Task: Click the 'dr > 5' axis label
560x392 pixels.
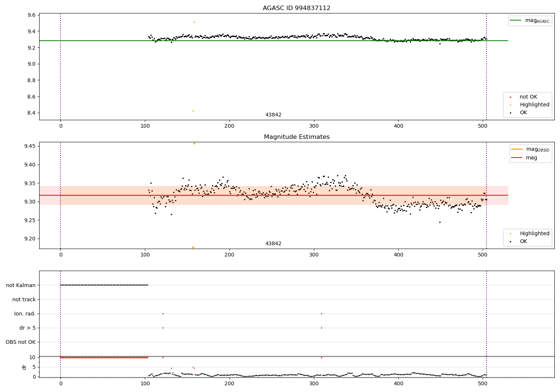Action: [28, 328]
